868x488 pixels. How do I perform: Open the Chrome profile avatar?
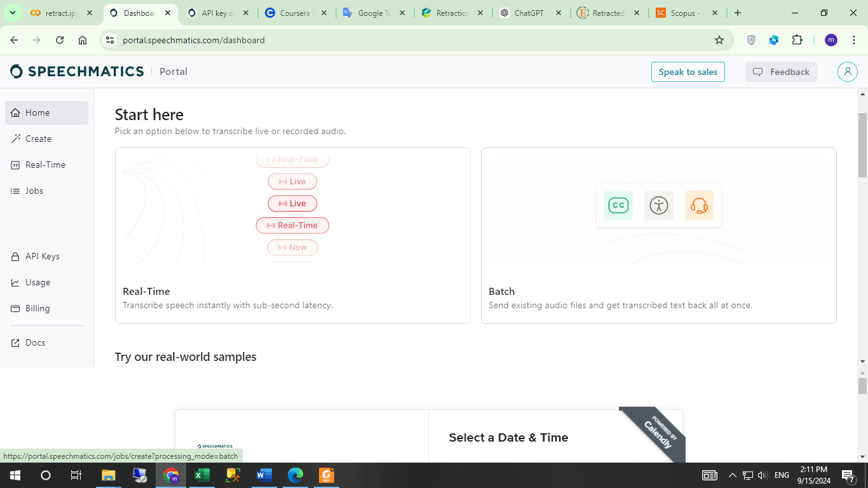click(831, 40)
